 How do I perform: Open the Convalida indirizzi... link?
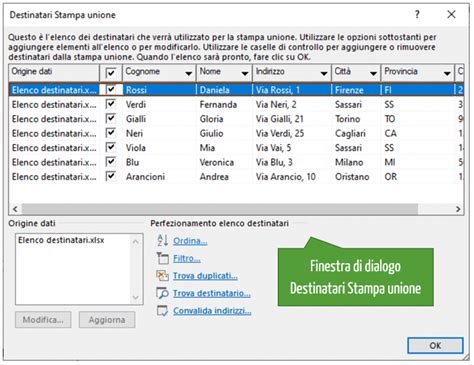pos(212,311)
